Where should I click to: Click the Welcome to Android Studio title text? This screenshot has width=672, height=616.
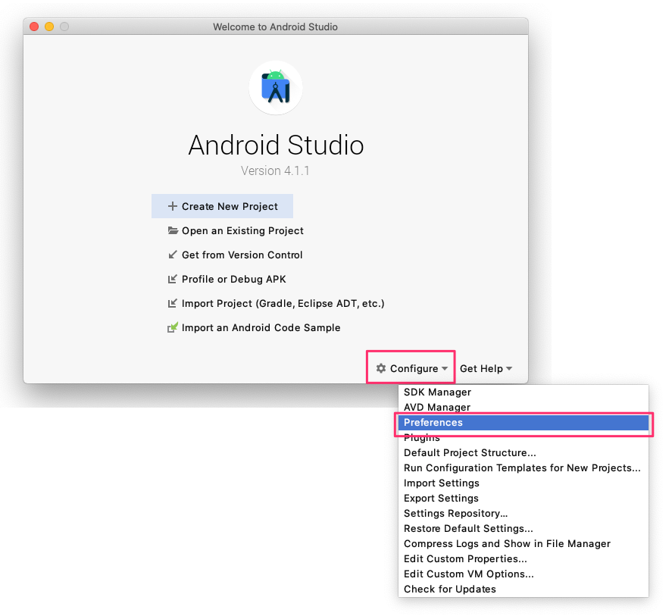275,27
